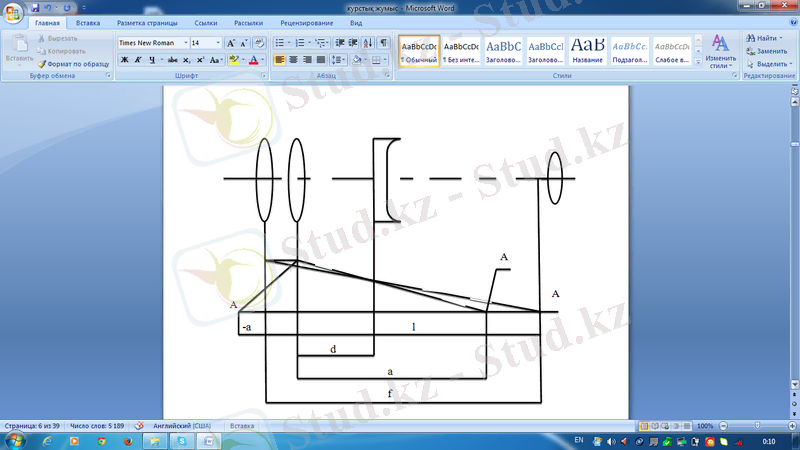The width and height of the screenshot is (800, 450).
Task: Click the Replace button
Action: coord(767,51)
